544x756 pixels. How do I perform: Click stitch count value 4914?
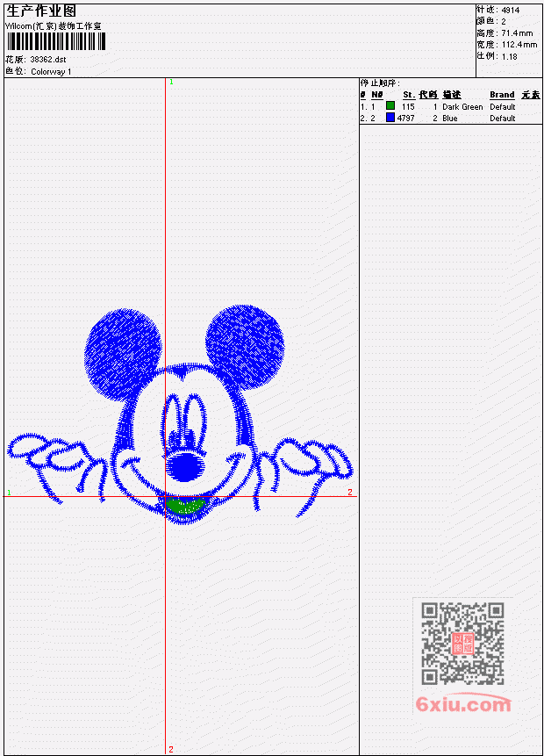(x=511, y=10)
